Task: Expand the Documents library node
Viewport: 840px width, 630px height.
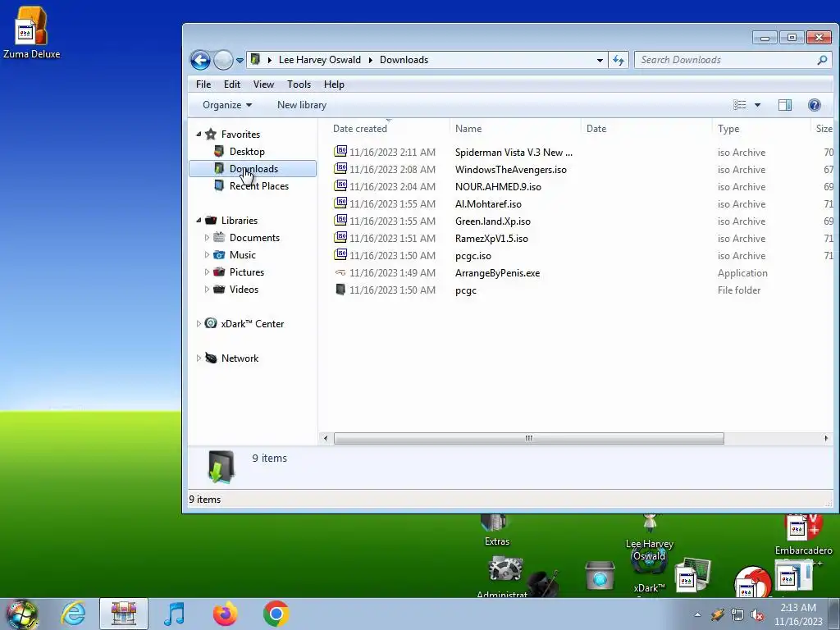Action: pyautogui.click(x=207, y=237)
